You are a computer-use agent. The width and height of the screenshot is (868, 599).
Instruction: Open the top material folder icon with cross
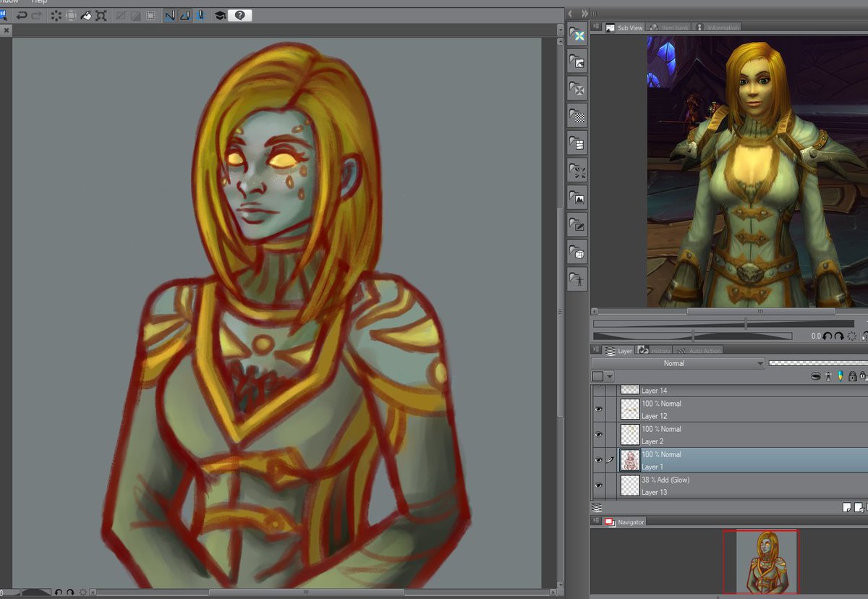click(576, 34)
